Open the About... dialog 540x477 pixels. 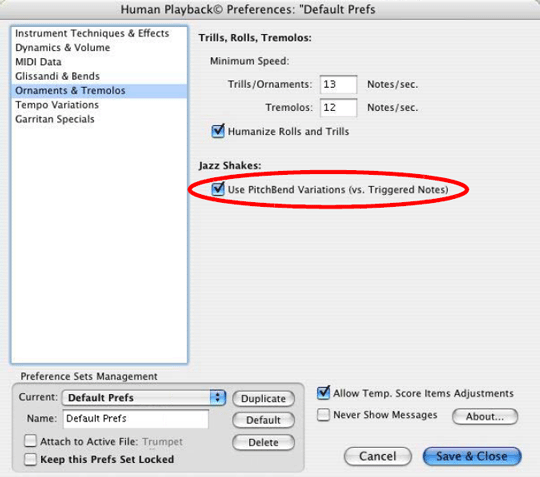tap(485, 417)
